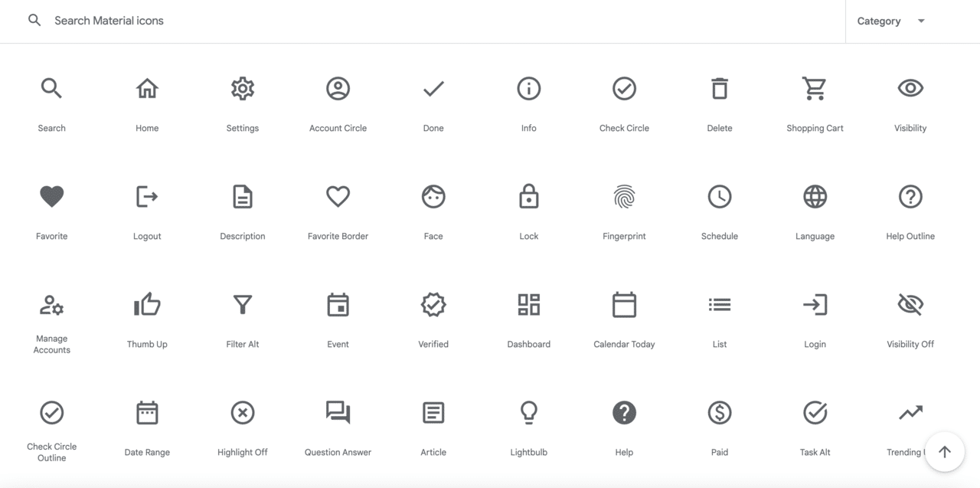The height and width of the screenshot is (488, 980).
Task: Select the Check Circle icon
Action: [624, 88]
